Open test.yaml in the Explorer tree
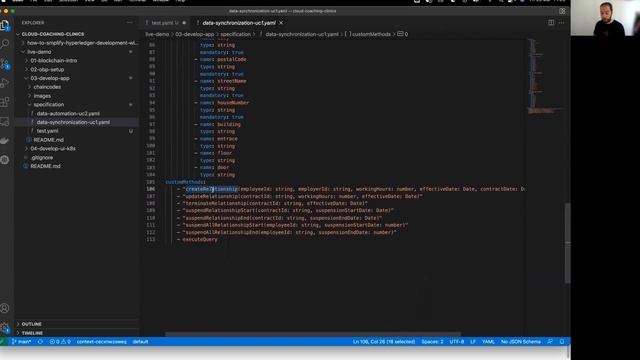 coord(47,131)
